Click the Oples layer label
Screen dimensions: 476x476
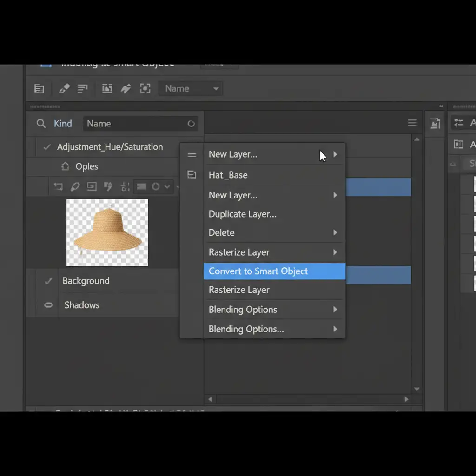tap(87, 166)
